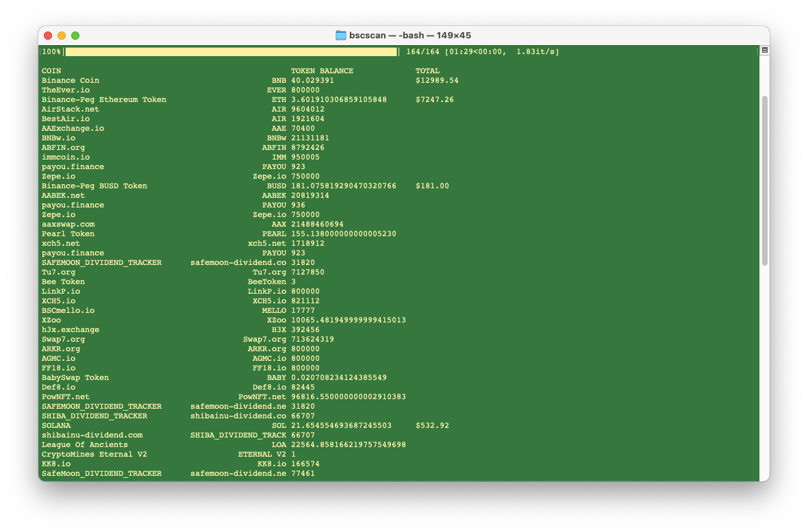Click the XZoo coin name
This screenshot has height=532, width=808.
click(51, 320)
